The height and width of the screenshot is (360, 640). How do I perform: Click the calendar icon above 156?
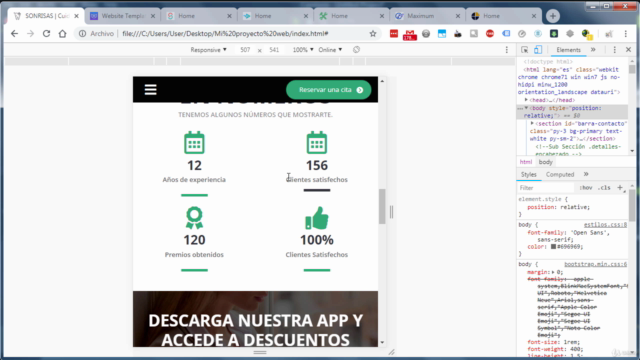(x=317, y=142)
